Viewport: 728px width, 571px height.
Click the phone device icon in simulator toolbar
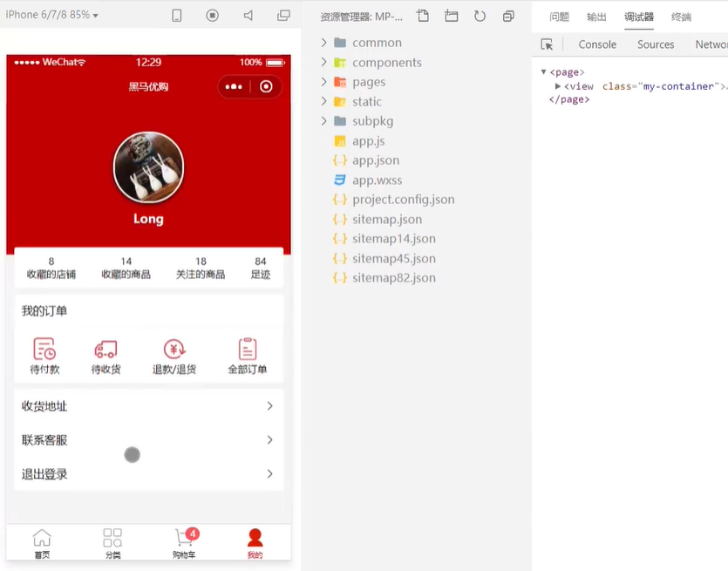pos(177,16)
